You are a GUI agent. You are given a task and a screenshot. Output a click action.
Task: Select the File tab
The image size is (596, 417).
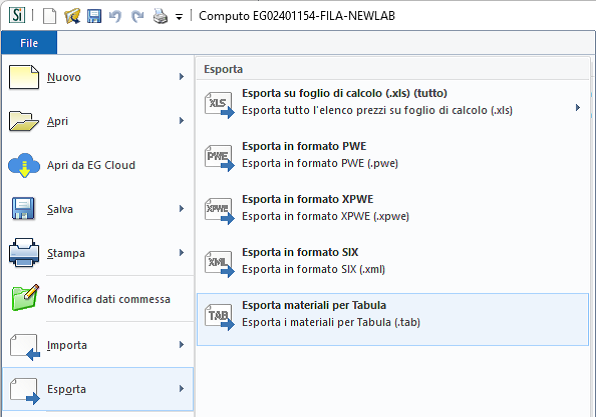[29, 43]
